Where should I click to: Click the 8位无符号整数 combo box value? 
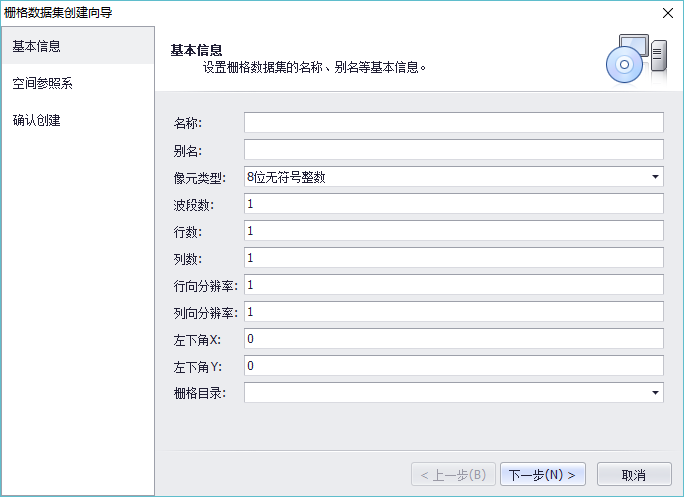click(x=440, y=177)
